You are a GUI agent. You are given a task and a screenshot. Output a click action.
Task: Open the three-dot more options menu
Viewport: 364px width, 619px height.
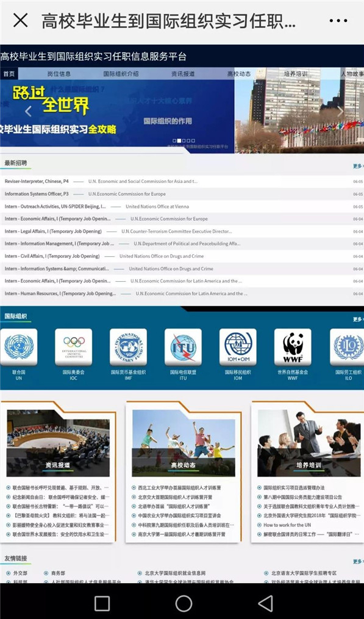pyautogui.click(x=338, y=21)
